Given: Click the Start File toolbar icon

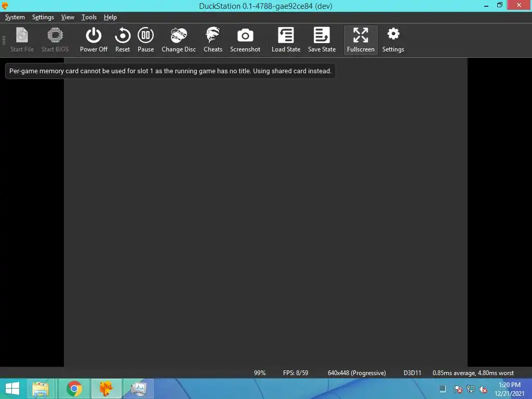Looking at the screenshot, I should 22,39.
